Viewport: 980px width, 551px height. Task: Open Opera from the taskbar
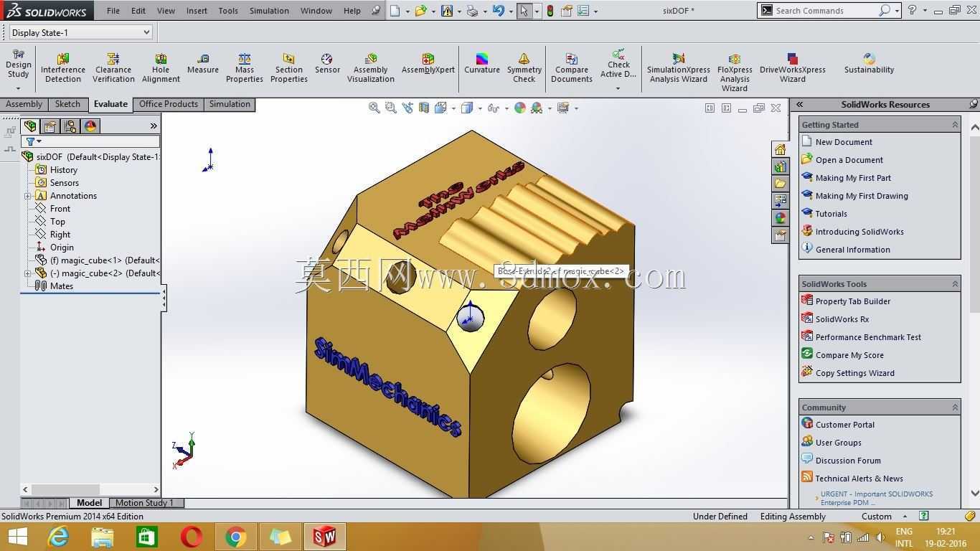pos(192,537)
